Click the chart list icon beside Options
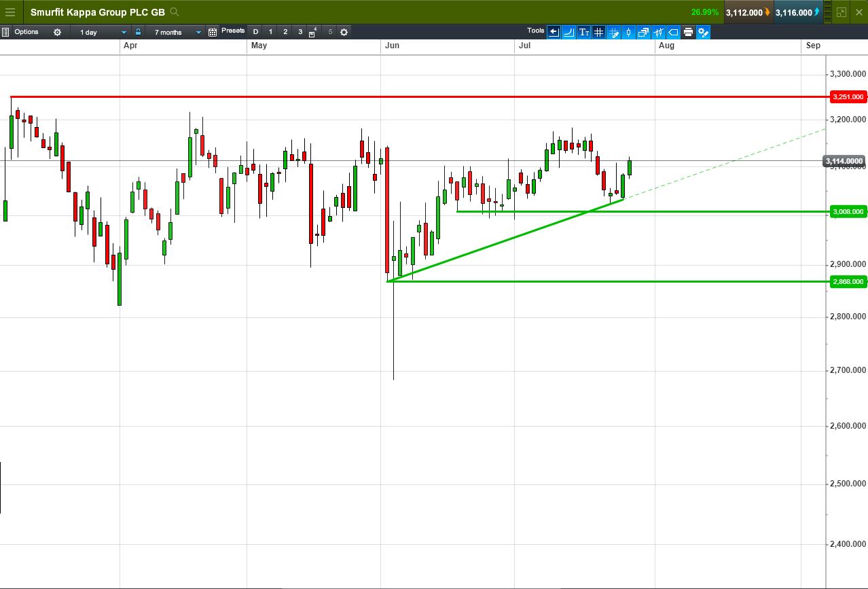 [x=5, y=32]
